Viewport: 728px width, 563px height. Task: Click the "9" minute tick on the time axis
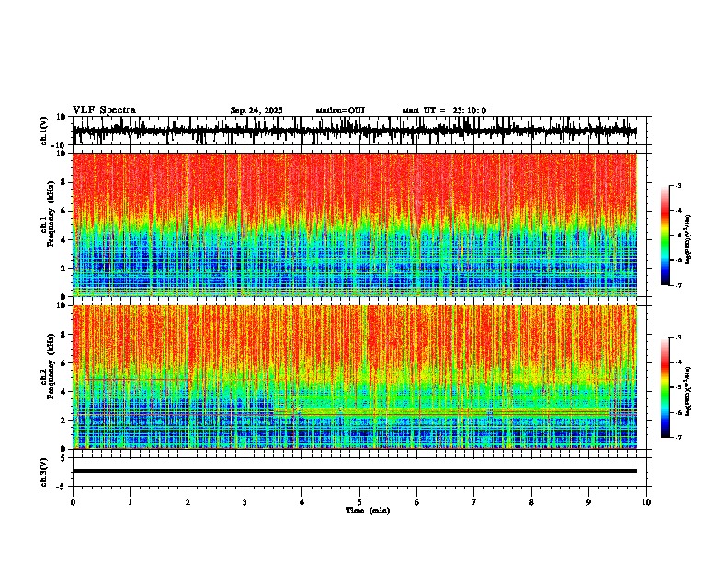pyautogui.click(x=588, y=502)
